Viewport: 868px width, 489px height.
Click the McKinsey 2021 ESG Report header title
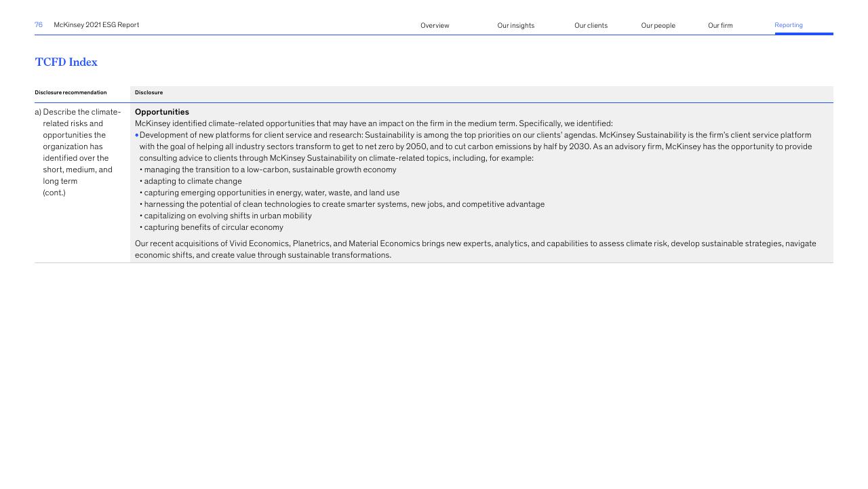(x=96, y=25)
